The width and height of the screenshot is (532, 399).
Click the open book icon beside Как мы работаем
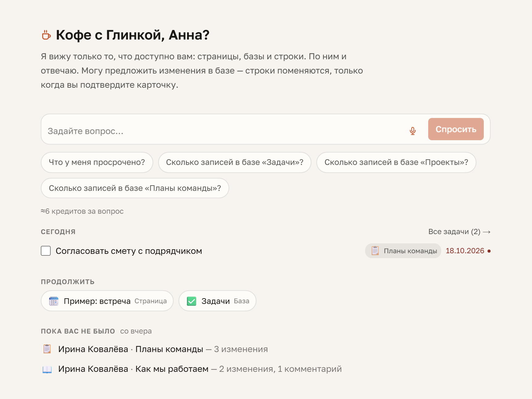[47, 369]
